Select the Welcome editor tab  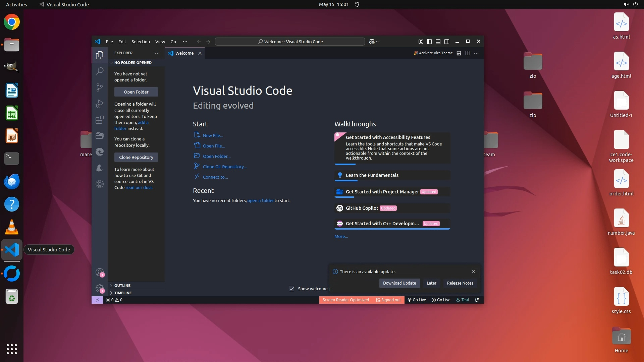coord(184,53)
